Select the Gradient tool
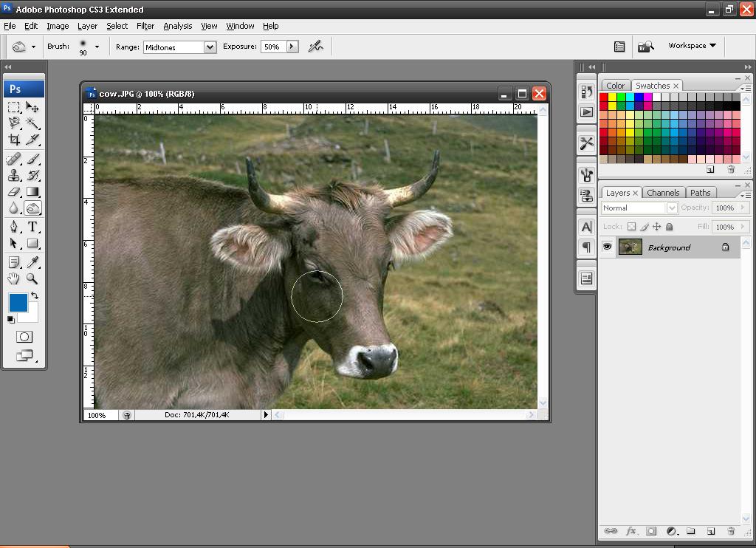This screenshot has width=756, height=548. point(32,191)
